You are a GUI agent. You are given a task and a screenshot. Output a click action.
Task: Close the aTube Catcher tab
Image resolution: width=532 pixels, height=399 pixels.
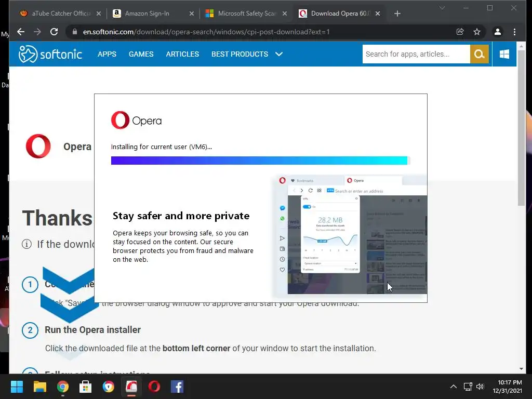[98, 14]
